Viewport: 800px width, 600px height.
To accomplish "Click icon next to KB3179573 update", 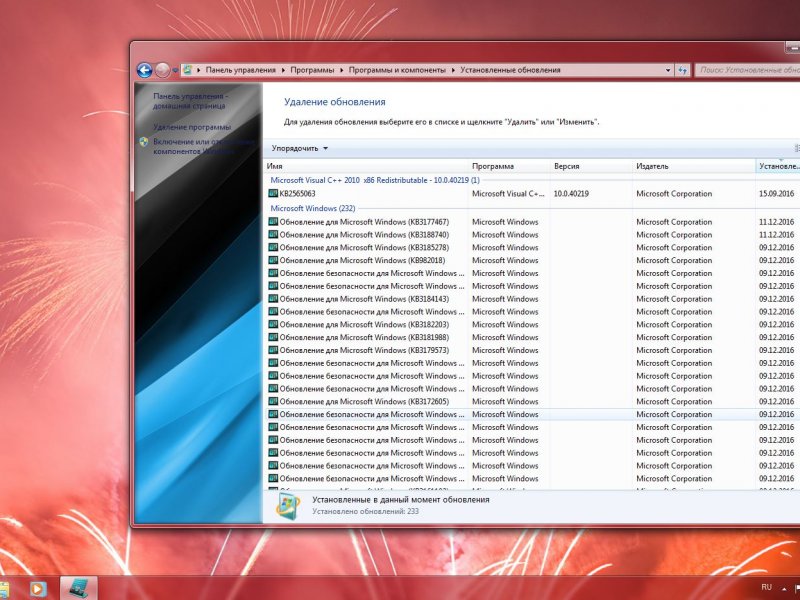I will coord(273,350).
